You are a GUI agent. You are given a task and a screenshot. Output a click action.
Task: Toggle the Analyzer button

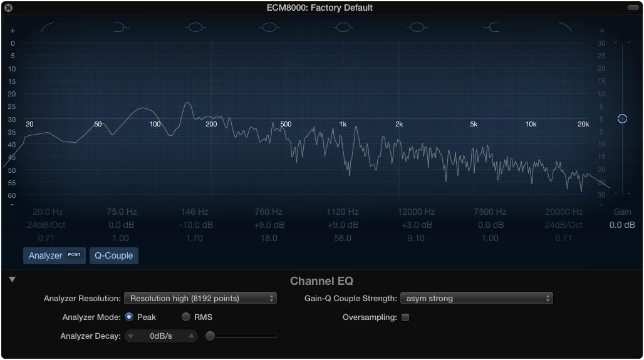pos(55,255)
